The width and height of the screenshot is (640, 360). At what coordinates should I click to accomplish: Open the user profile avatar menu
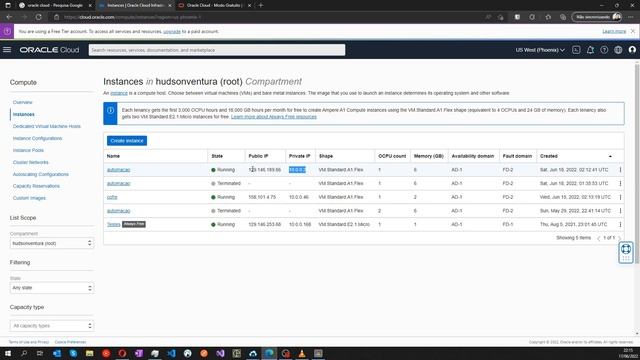coord(632,50)
